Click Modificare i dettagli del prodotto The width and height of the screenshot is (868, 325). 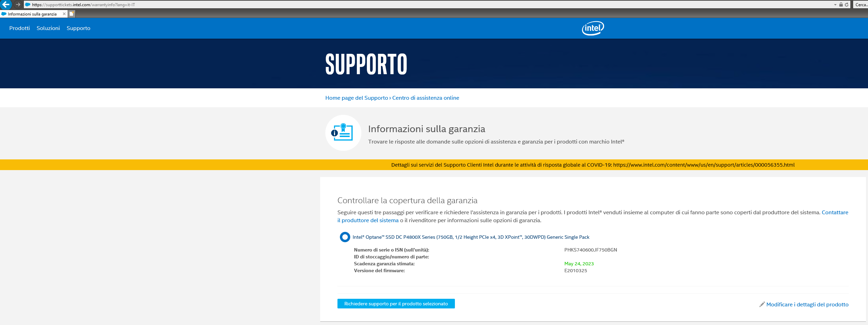(807, 305)
